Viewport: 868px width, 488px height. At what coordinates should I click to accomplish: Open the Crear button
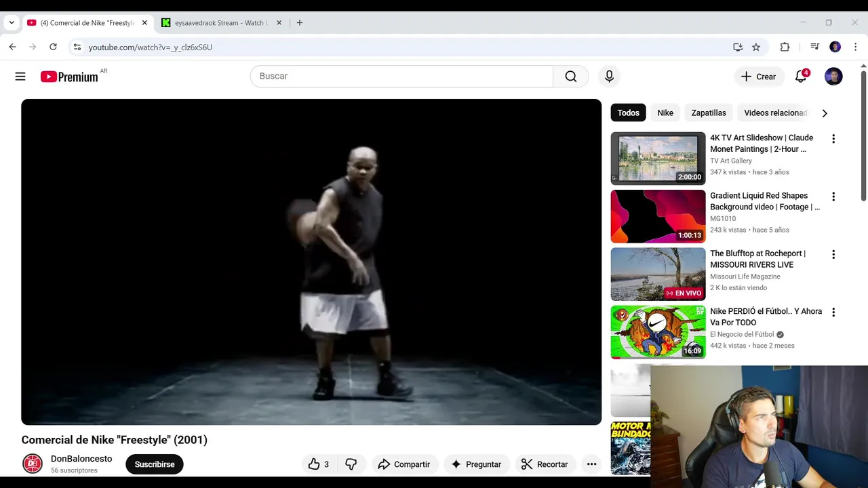(758, 77)
